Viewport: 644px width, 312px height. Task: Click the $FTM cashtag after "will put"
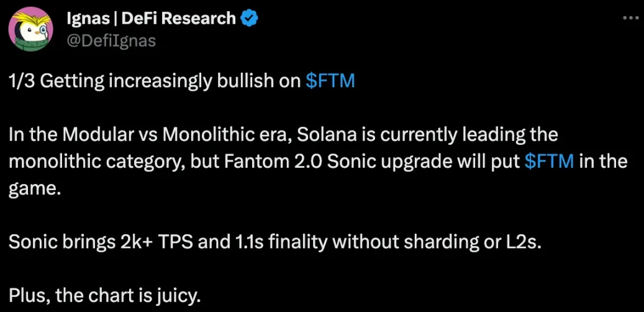pyautogui.click(x=548, y=161)
